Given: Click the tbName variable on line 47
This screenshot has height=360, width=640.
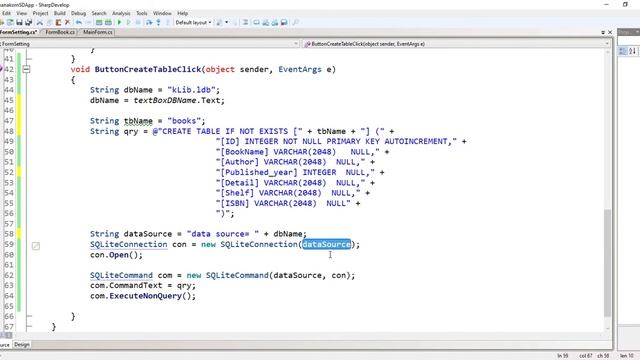Looking at the screenshot, I should [138, 121].
